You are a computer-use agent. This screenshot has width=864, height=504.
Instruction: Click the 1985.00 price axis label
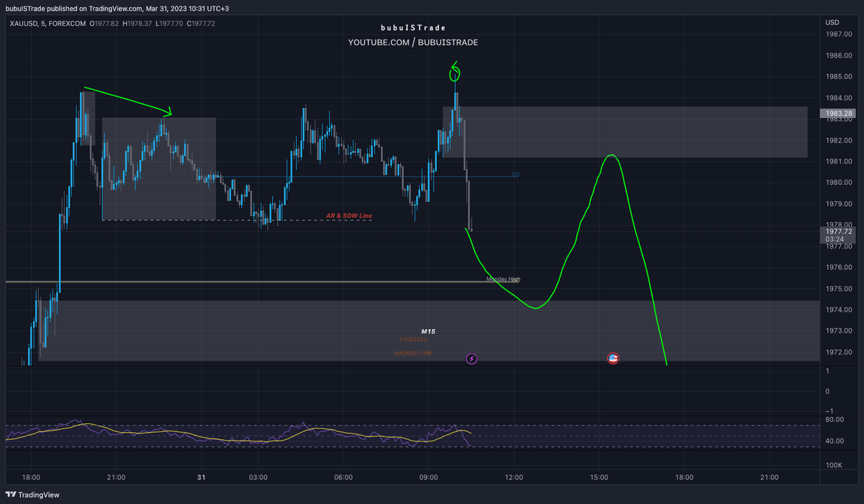tap(838, 76)
